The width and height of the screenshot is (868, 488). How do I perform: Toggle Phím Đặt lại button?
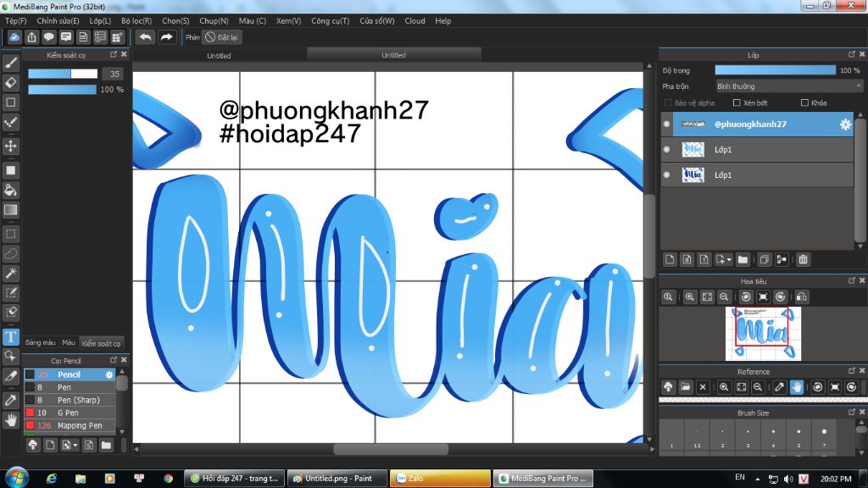(x=221, y=37)
